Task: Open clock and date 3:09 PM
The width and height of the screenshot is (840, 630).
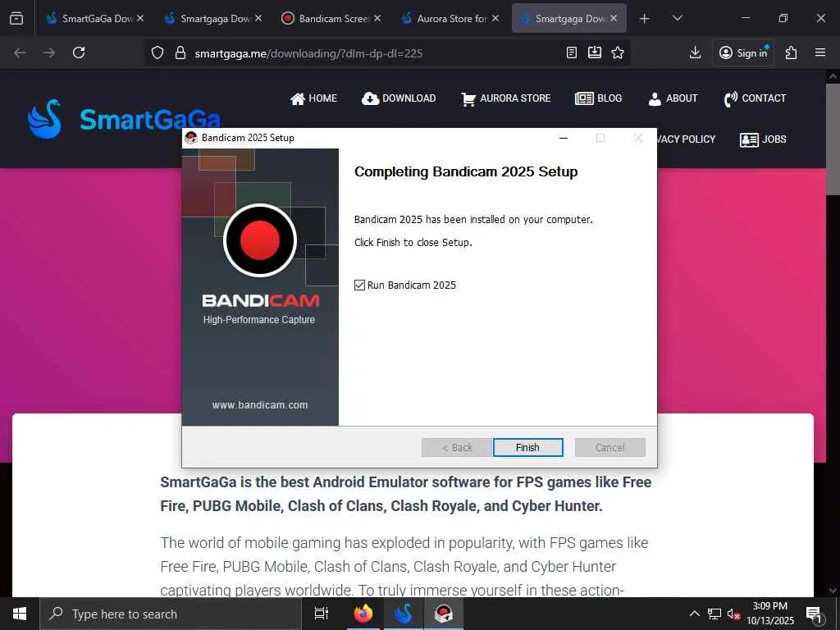Action: (770, 614)
